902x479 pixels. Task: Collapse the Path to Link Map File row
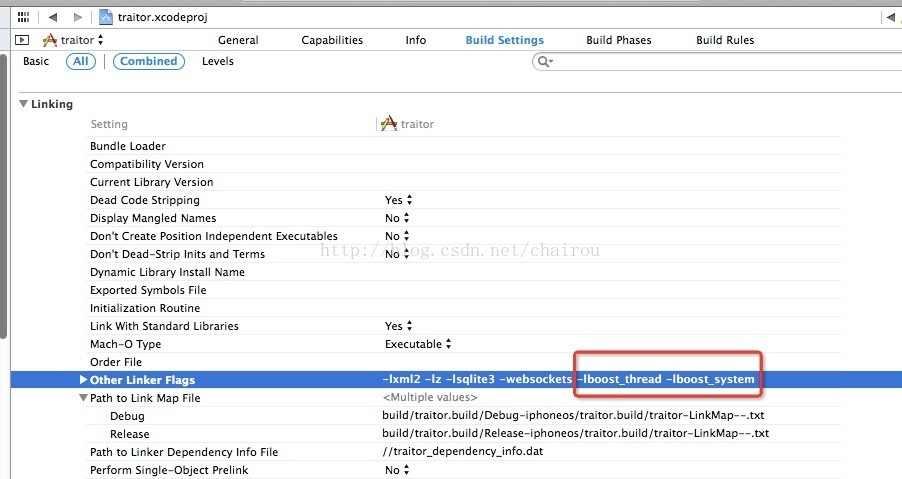click(x=83, y=397)
